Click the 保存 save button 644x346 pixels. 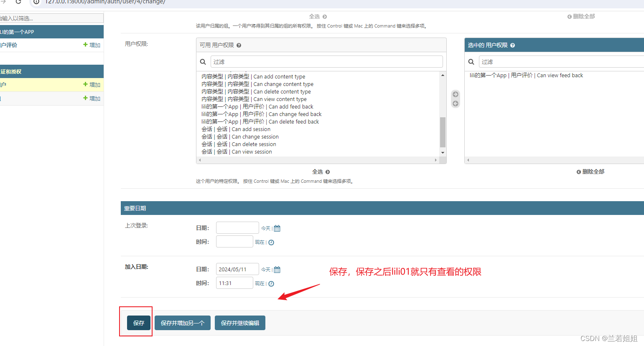[x=139, y=323]
